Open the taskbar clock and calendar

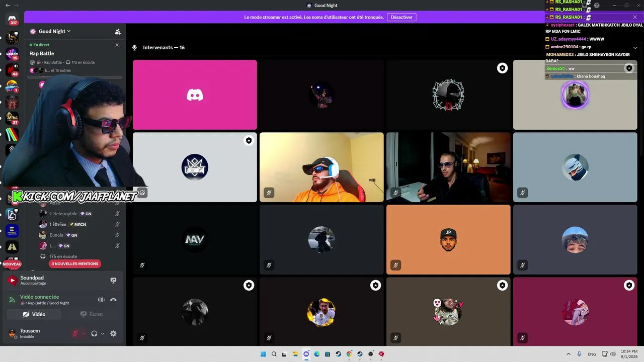click(x=629, y=354)
